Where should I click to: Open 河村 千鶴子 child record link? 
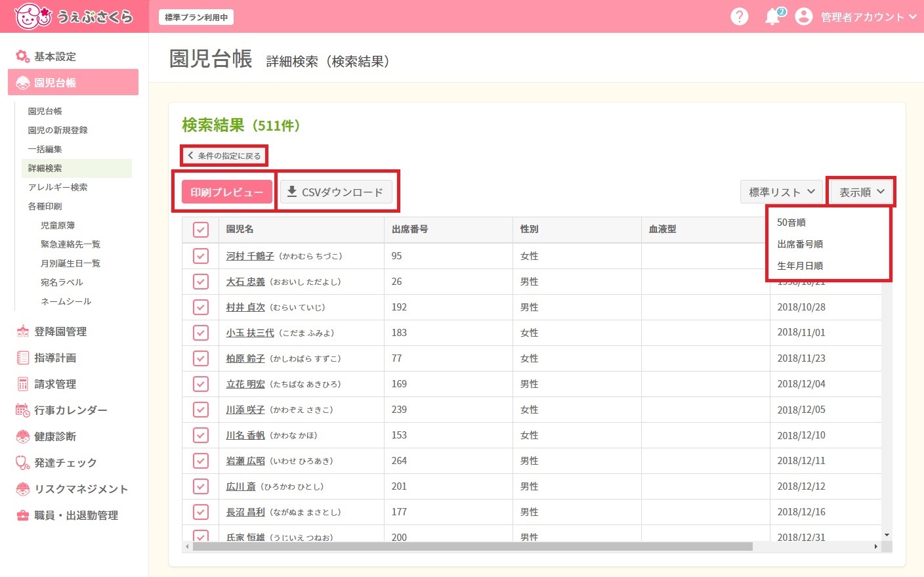tap(250, 256)
